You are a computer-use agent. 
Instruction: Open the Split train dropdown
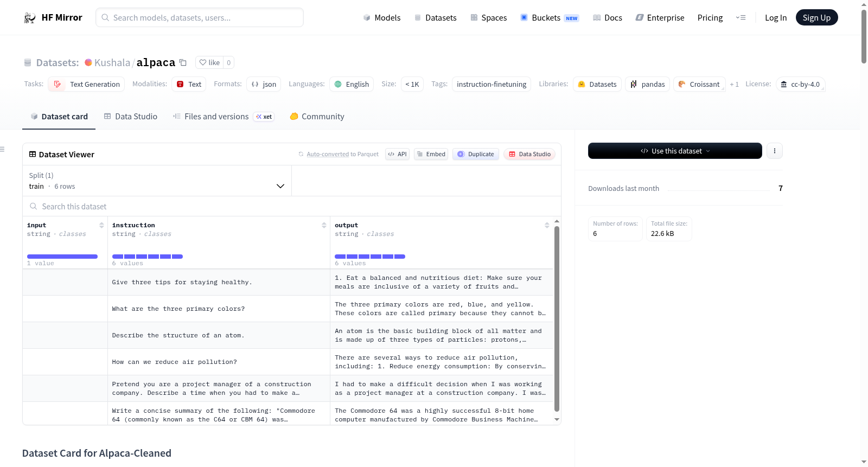point(157,181)
